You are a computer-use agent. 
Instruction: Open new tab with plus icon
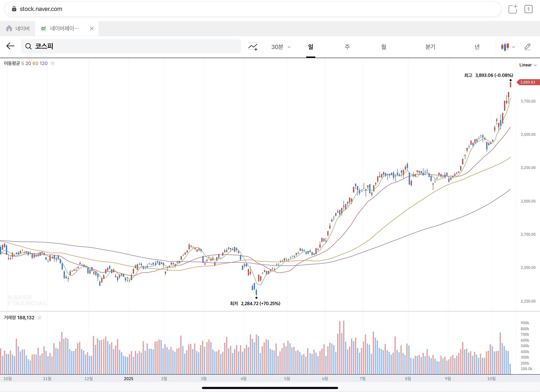[513, 9]
